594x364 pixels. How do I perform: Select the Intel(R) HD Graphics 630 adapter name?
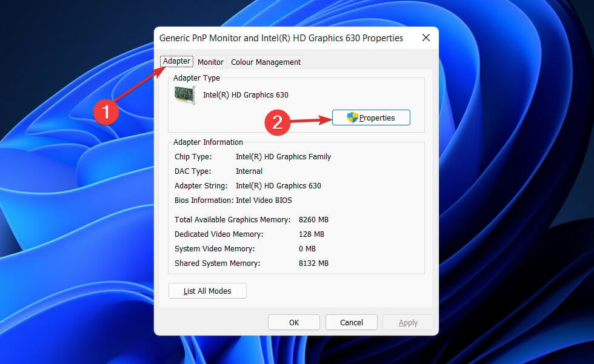245,95
